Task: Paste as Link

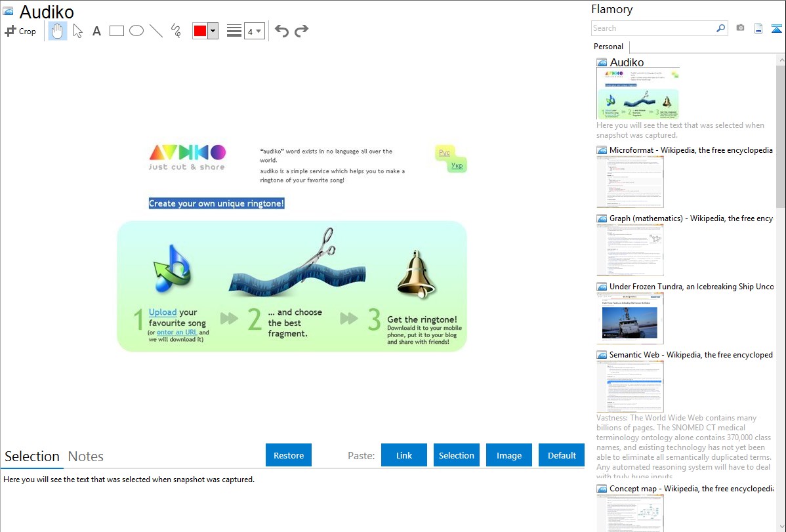Action: (x=404, y=455)
